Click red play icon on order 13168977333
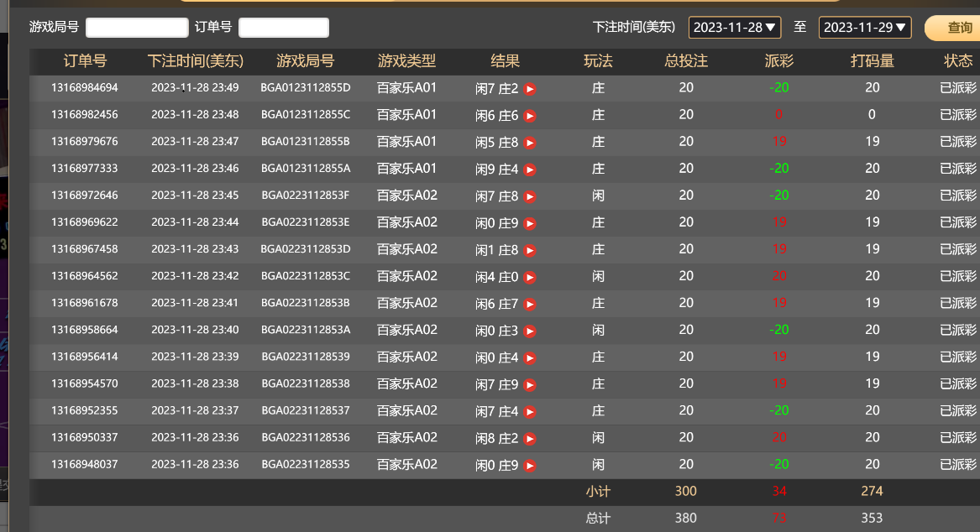980x532 pixels. point(530,170)
